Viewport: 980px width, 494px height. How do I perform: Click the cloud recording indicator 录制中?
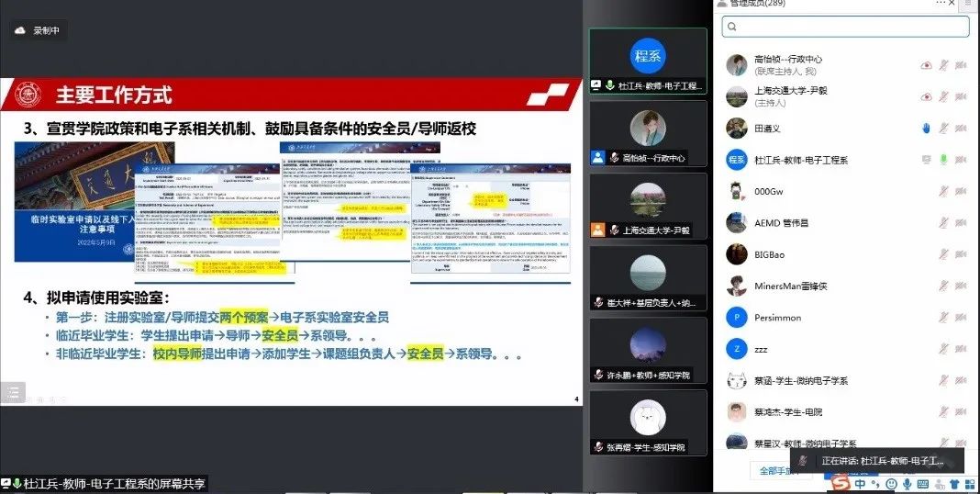pyautogui.click(x=39, y=30)
